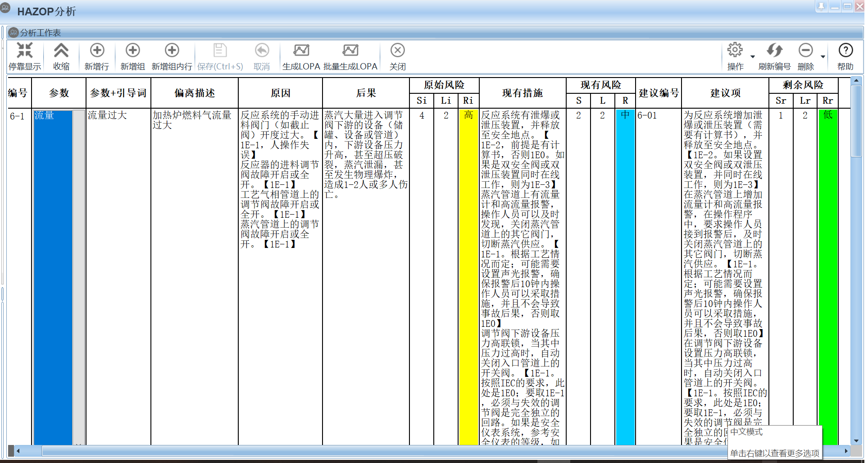868x463 pixels.
Task: Expand dropdown arrow next to 操作
Action: coord(752,57)
